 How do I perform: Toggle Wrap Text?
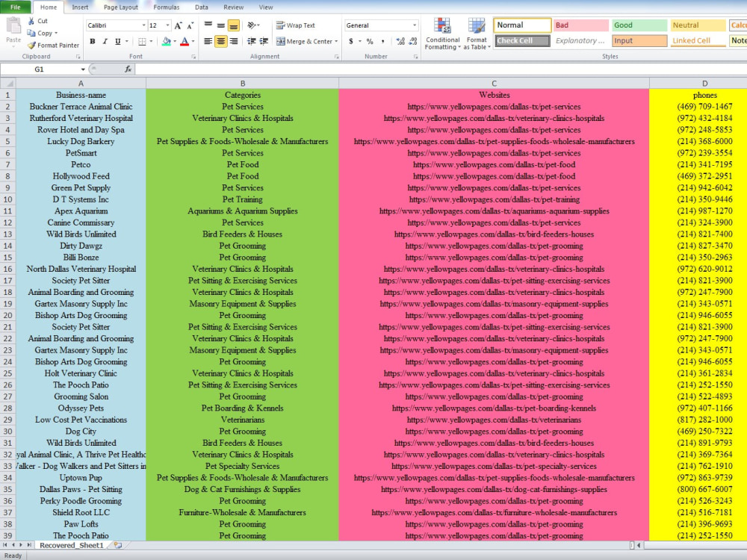tap(295, 25)
